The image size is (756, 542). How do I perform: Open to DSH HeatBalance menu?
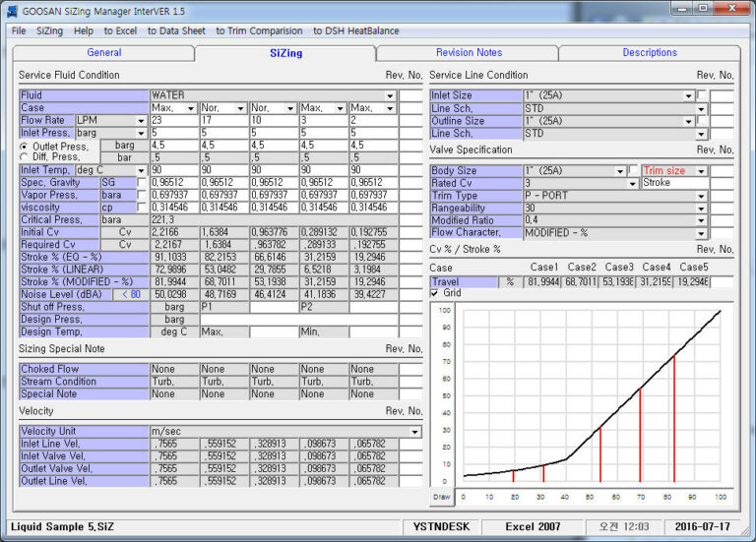tap(355, 30)
